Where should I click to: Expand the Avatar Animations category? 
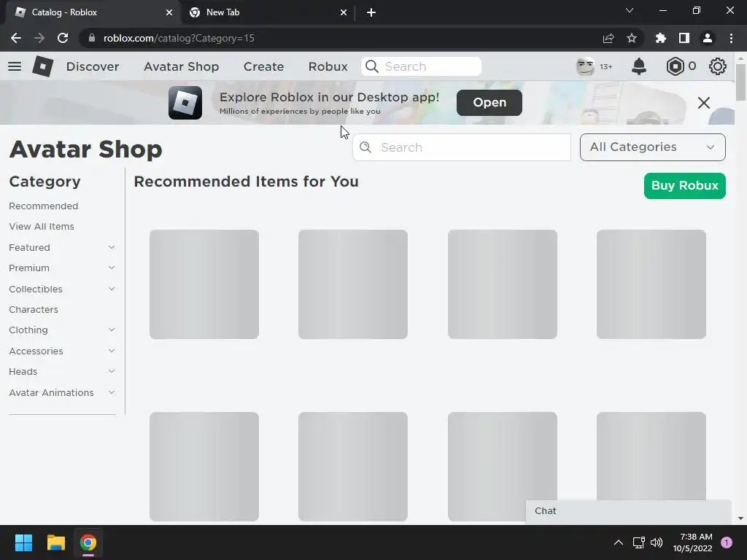[x=112, y=392]
